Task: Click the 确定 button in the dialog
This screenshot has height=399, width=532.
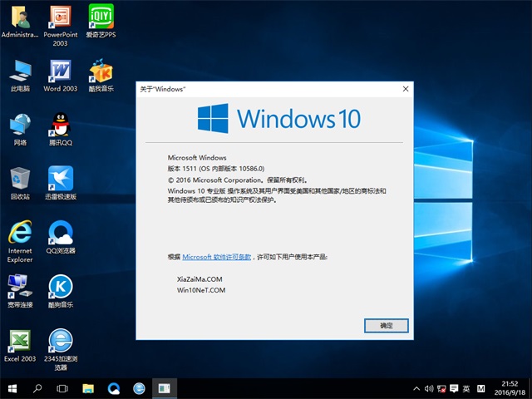Action: [387, 325]
